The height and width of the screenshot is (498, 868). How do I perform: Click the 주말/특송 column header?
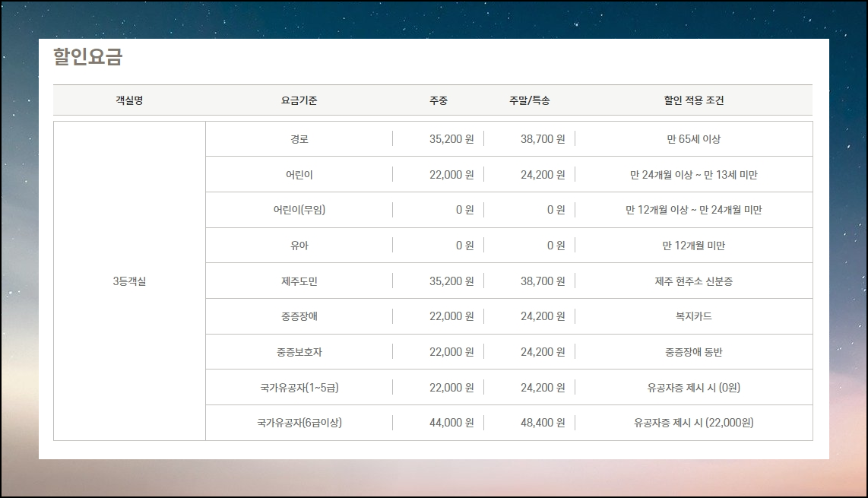(530, 100)
